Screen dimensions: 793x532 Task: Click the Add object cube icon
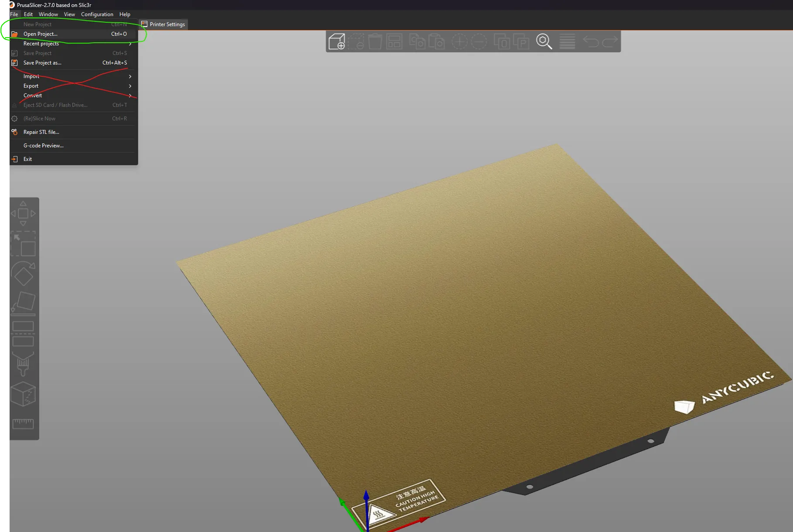pyautogui.click(x=337, y=42)
